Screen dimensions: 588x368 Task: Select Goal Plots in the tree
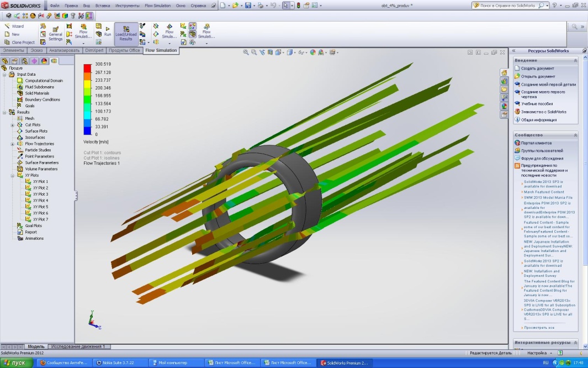(x=33, y=226)
